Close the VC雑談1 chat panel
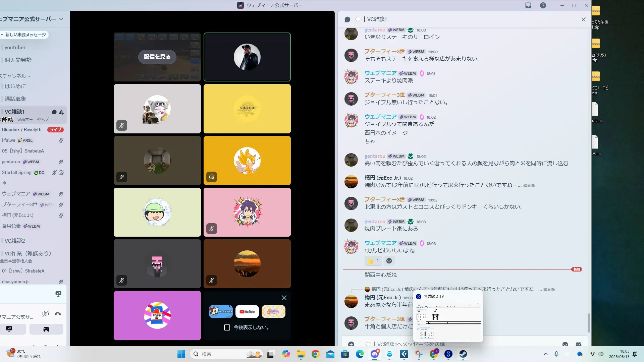 point(584,19)
